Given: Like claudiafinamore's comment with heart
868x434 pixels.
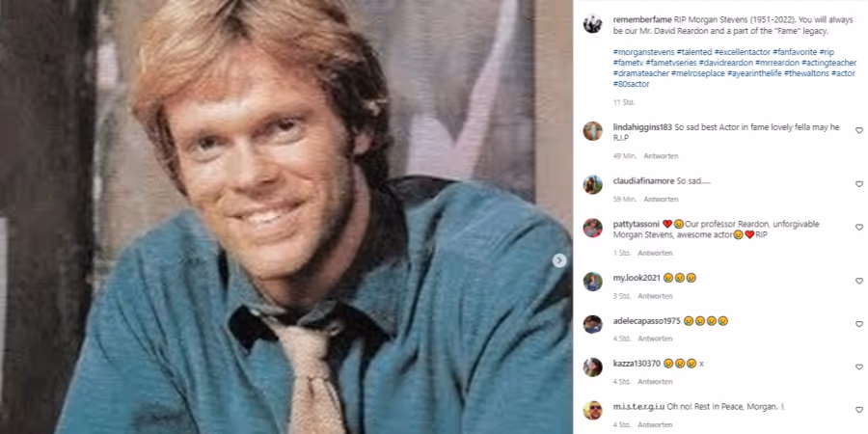Looking at the screenshot, I should pyautogui.click(x=859, y=184).
